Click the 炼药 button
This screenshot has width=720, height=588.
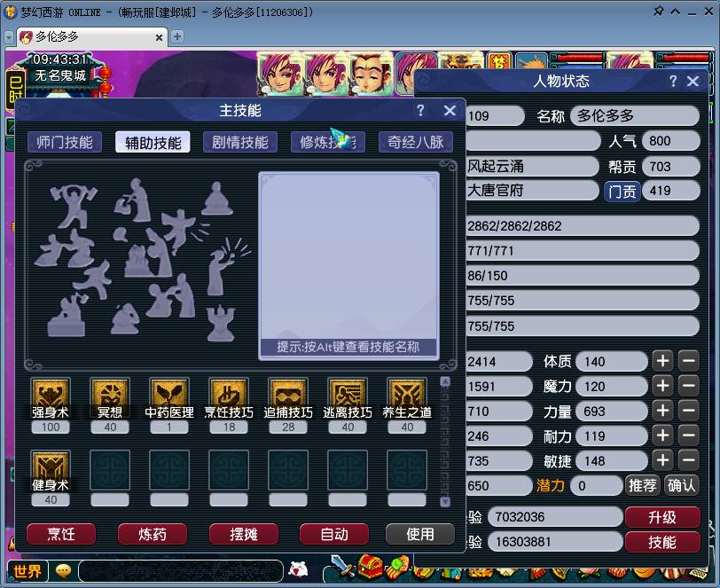pos(152,534)
